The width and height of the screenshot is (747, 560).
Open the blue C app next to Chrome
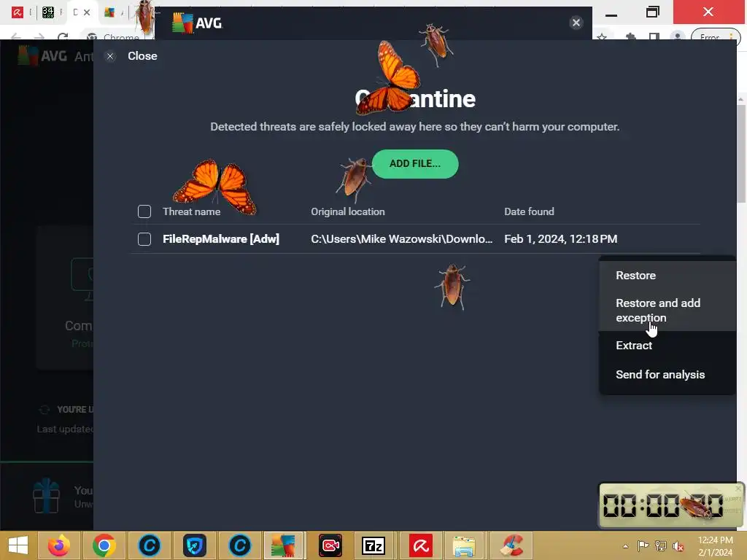[149, 545]
